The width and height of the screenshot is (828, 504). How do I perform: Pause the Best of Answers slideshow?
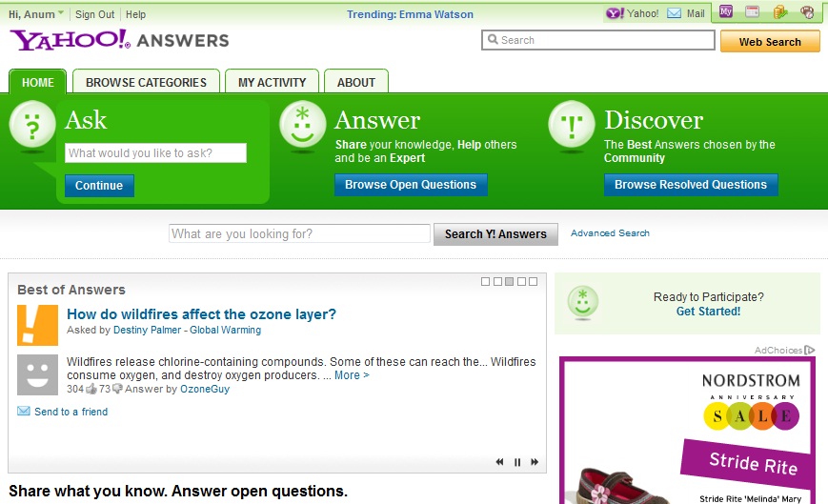click(517, 462)
